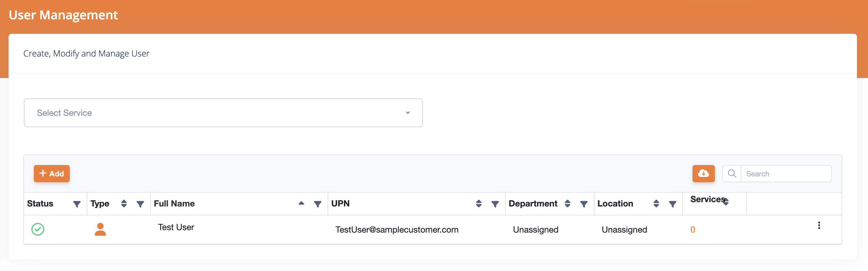
Task: Click the search magnifier icon
Action: pos(732,173)
